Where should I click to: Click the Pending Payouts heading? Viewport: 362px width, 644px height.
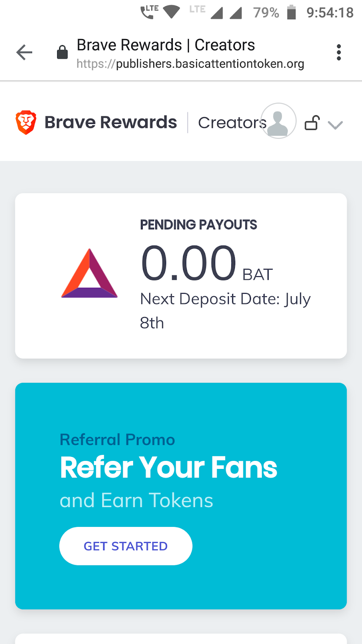click(198, 225)
